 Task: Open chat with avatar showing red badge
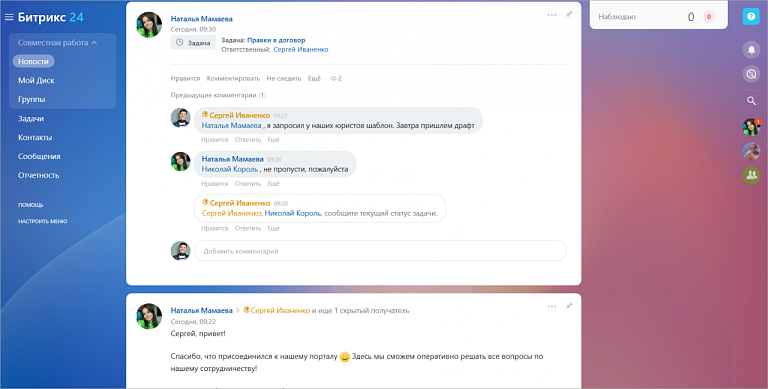pyautogui.click(x=751, y=127)
